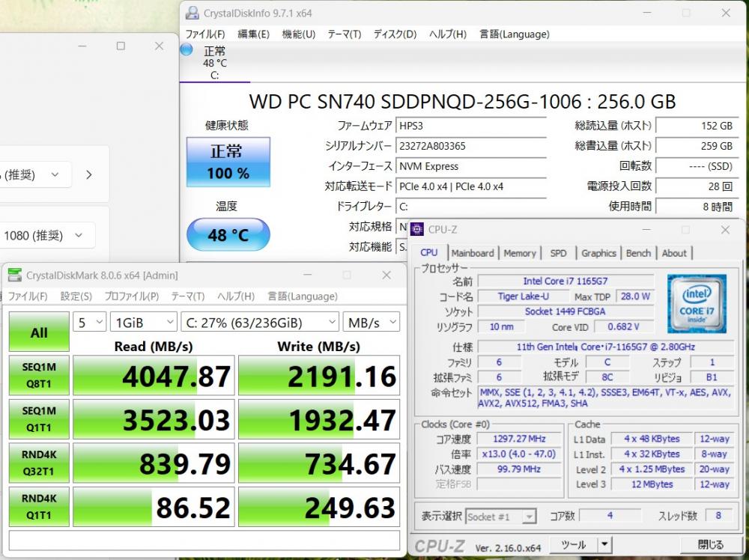Viewport: 749px width, 560px height.
Task: Open the 1080 (推奨) resolution dropdown
Action: click(x=46, y=235)
